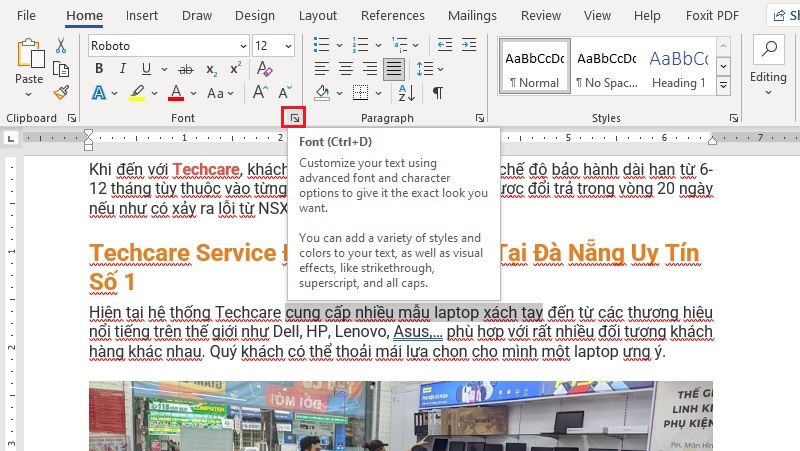Open the font size 12 dropdown
Viewport: 800px width, 451px height.
coord(288,46)
